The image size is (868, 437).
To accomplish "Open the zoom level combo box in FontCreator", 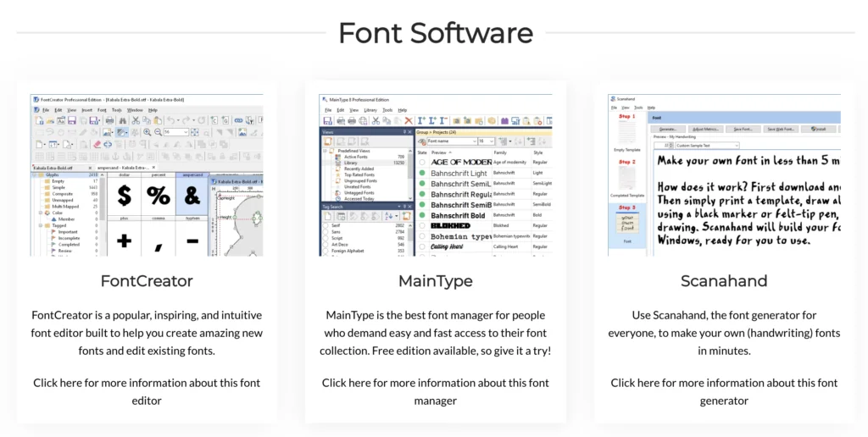I will click(x=176, y=133).
